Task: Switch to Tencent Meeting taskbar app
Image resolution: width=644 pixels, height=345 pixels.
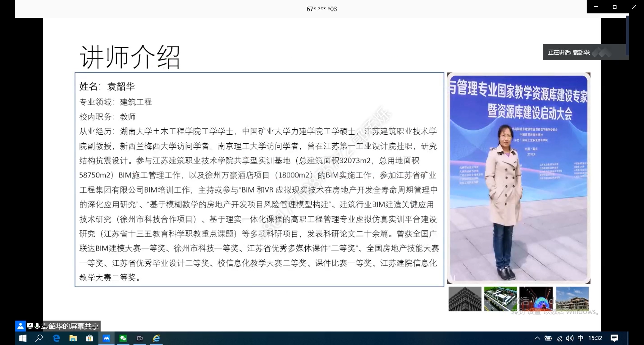Action: click(106, 338)
